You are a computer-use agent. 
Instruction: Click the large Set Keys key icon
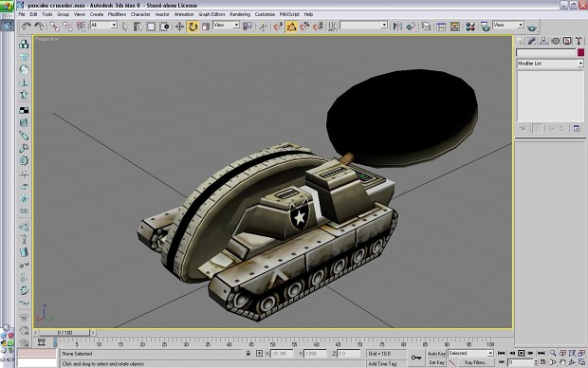(416, 358)
